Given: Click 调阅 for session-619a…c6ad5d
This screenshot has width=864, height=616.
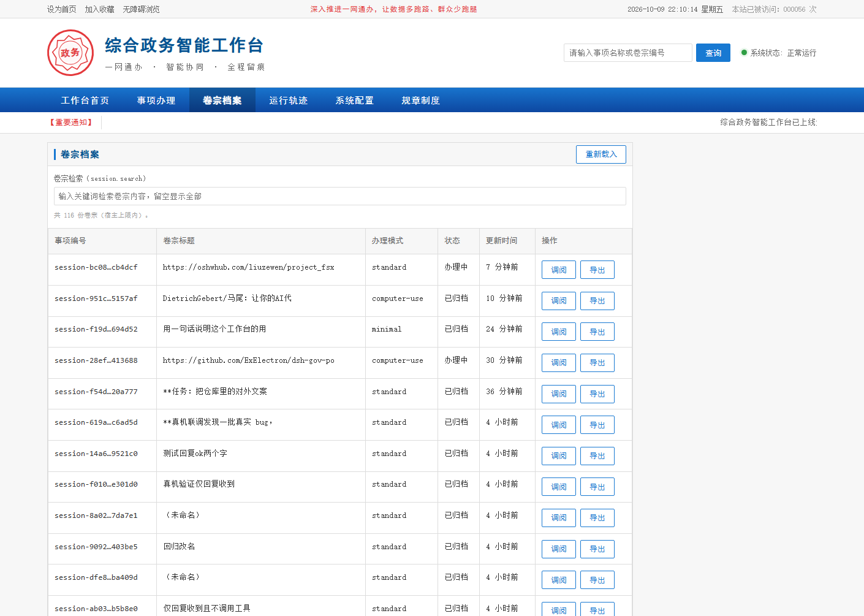Looking at the screenshot, I should [559, 425].
